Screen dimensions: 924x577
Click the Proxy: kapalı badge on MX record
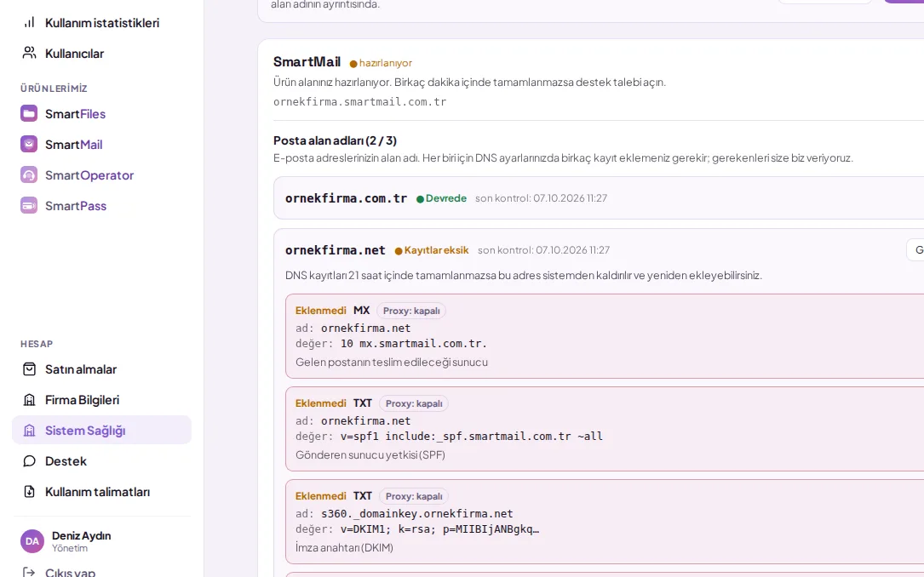pos(411,311)
